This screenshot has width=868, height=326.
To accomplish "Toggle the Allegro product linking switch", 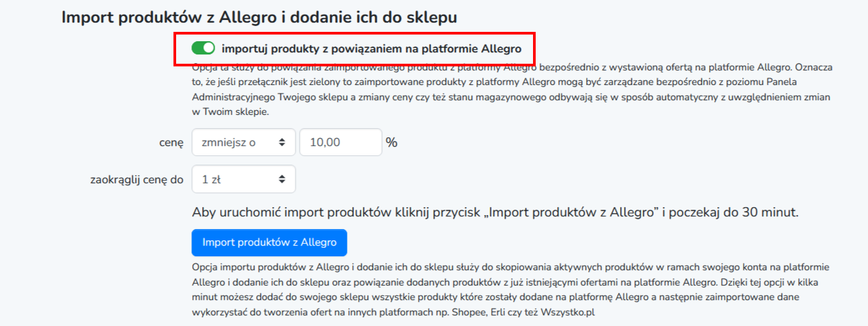I will coord(203,48).
